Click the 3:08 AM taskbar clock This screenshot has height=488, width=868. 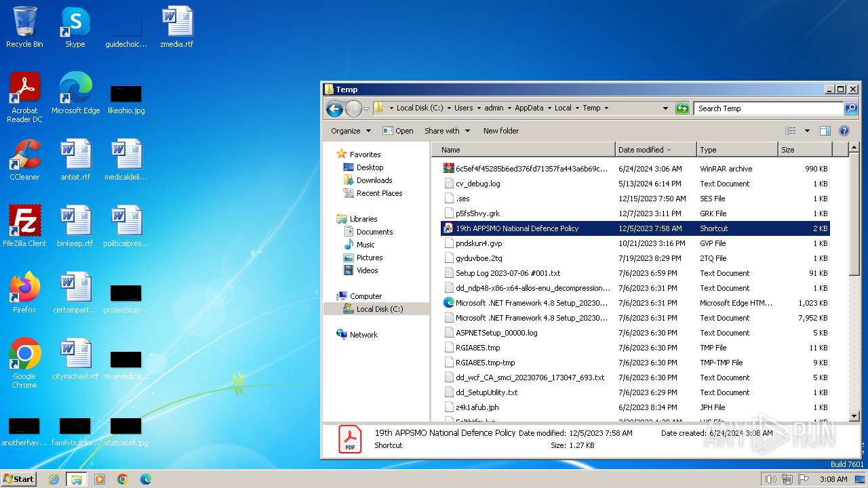pos(833,479)
